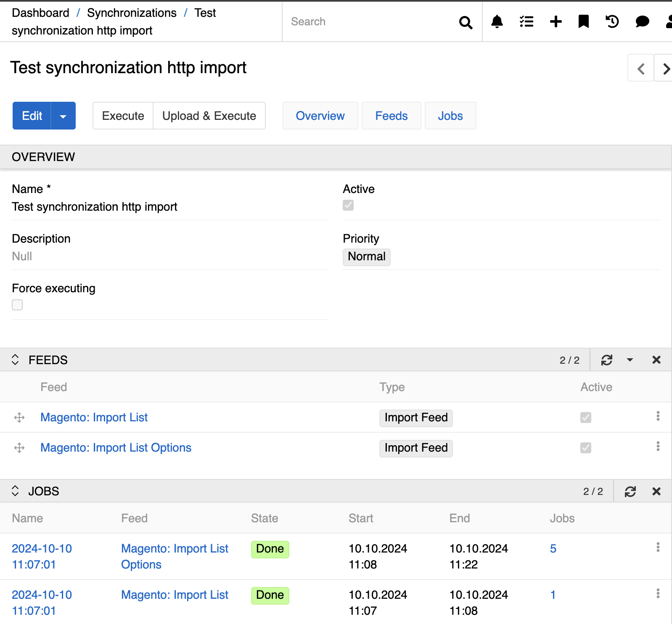Toggle the Active checkbox in Overview
The height and width of the screenshot is (624, 672).
click(348, 205)
